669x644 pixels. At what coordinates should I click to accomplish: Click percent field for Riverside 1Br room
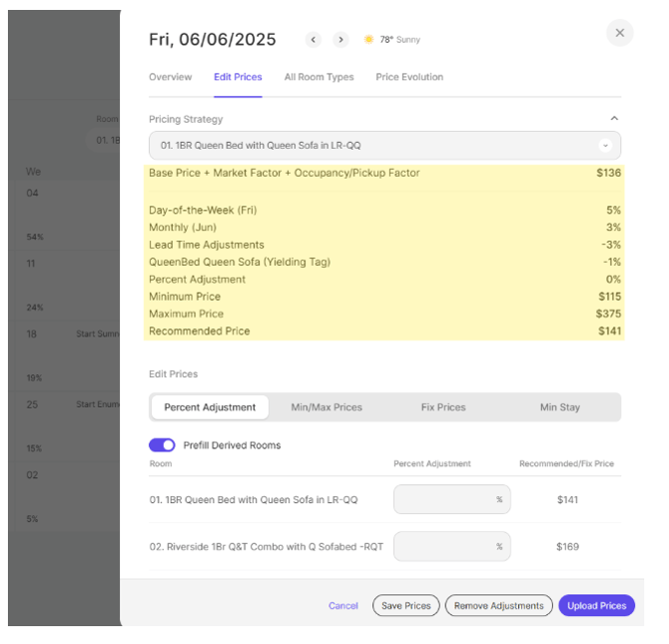(x=451, y=546)
